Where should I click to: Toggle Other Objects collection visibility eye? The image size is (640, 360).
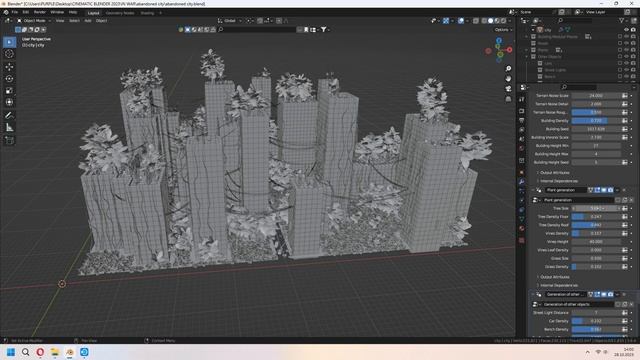627,56
